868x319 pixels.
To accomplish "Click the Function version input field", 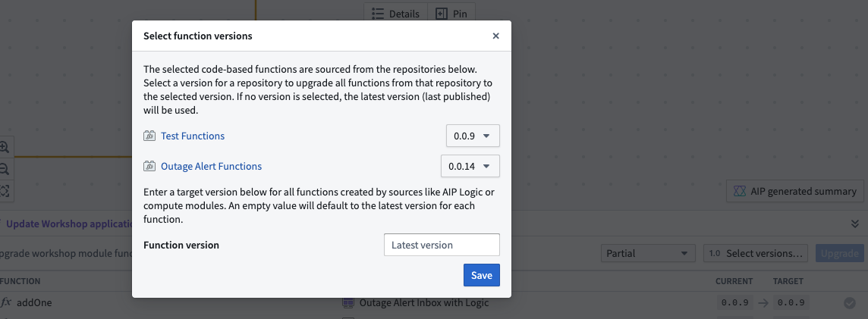I will click(442, 245).
